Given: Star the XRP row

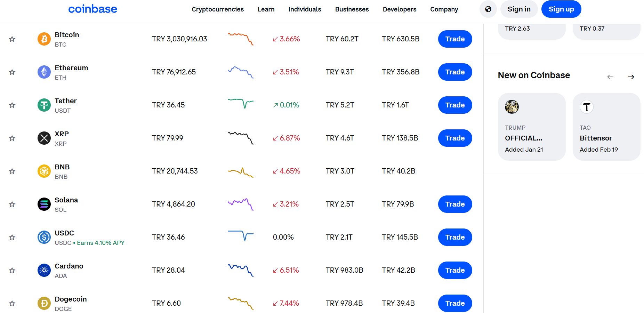Looking at the screenshot, I should pyautogui.click(x=12, y=138).
